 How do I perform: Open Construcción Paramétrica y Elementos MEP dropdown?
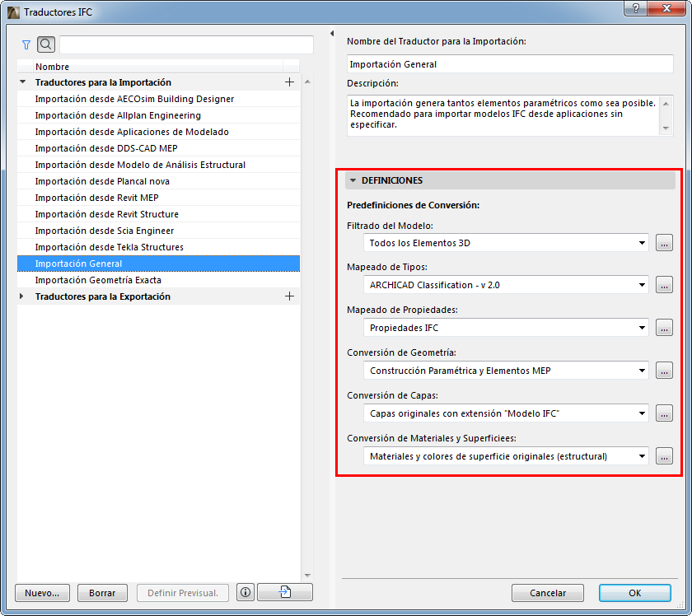pyautogui.click(x=506, y=371)
